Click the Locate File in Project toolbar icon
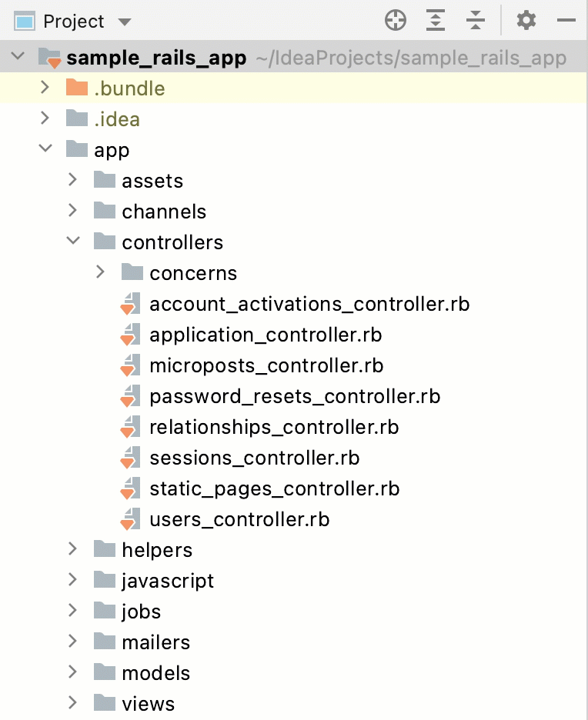The image size is (588, 720). (395, 21)
